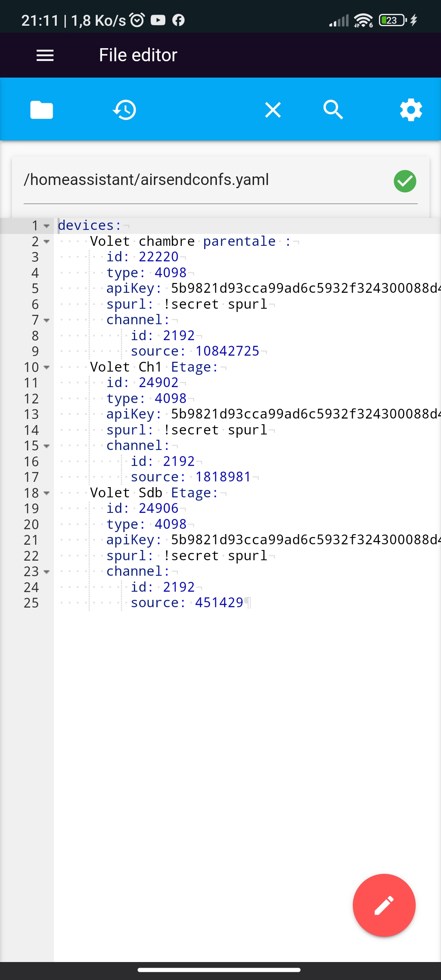Viewport: 441px width, 980px height.
Task: Open search with the magnifier icon
Action: click(x=333, y=110)
